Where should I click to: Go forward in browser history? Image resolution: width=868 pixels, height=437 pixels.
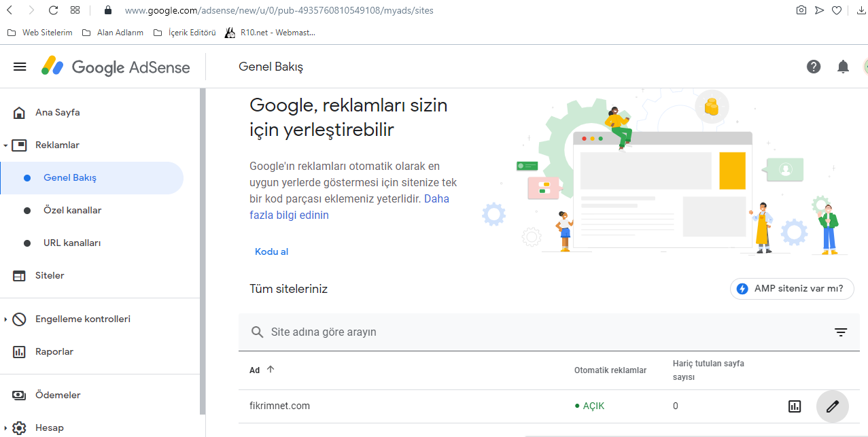(x=31, y=10)
